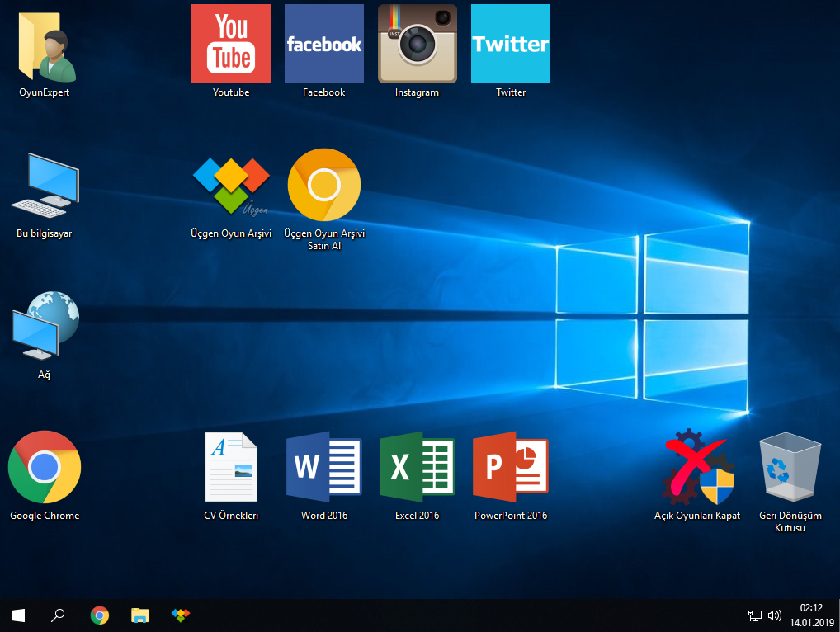Select the Excel 2016 shortcut
Viewport: 840px width, 632px height.
(x=418, y=467)
